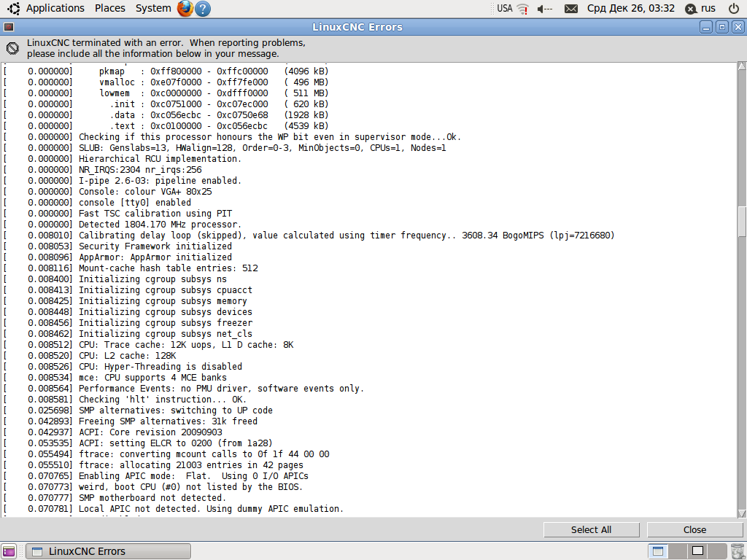
Task: Click line 'Security Framework initialized'
Action: point(155,246)
